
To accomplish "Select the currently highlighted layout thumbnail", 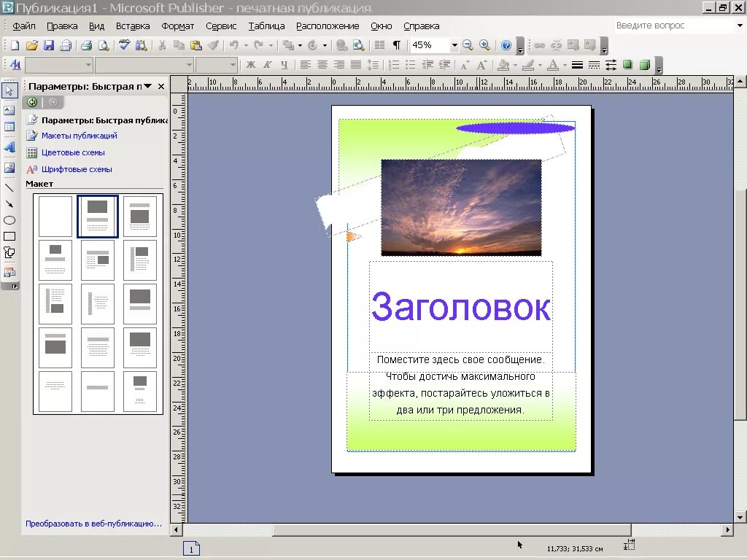I will tap(98, 216).
